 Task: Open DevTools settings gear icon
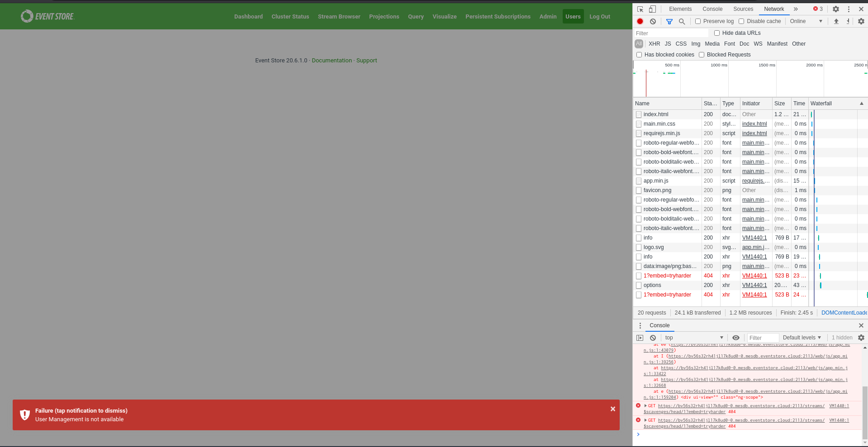point(836,9)
